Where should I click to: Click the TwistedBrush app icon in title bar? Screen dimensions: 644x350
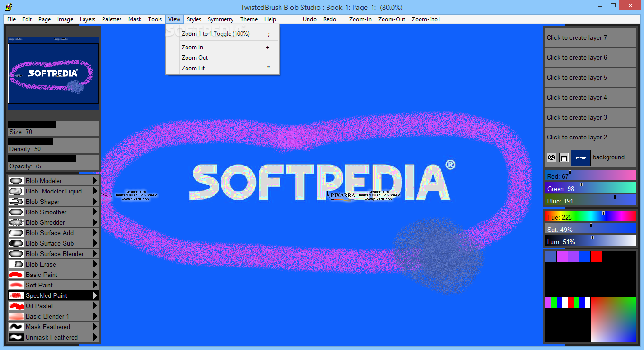click(x=9, y=7)
